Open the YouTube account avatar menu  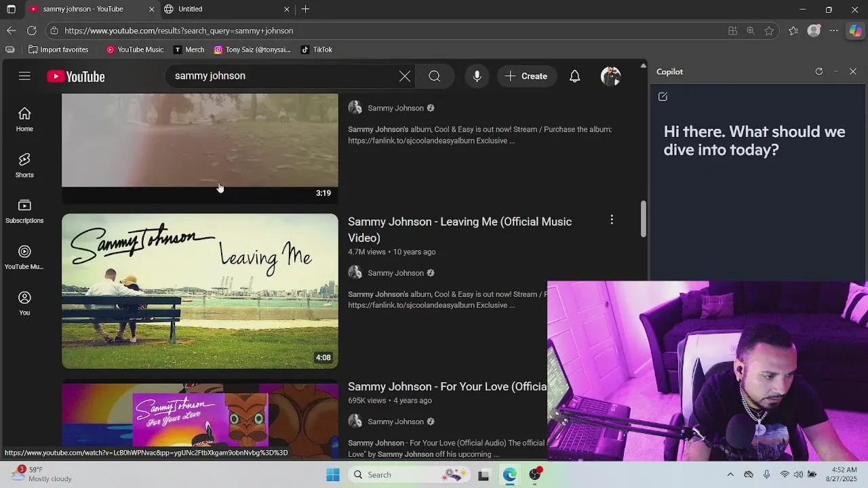coord(611,76)
